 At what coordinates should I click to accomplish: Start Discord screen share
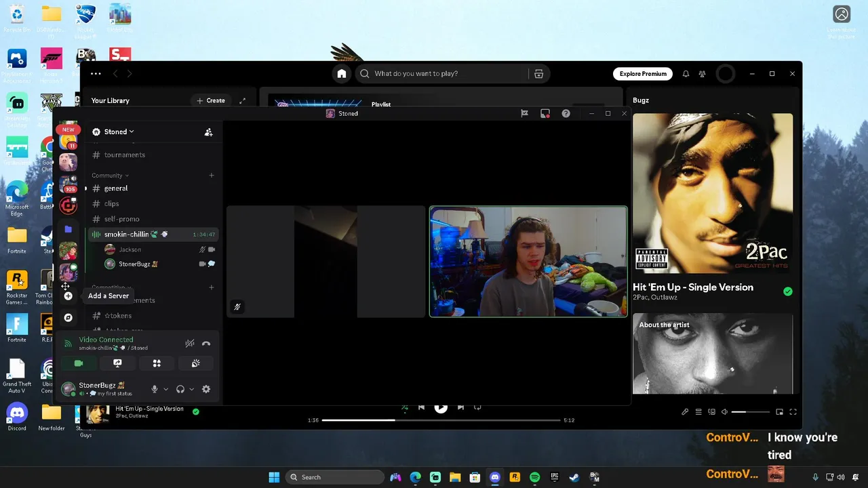click(117, 363)
